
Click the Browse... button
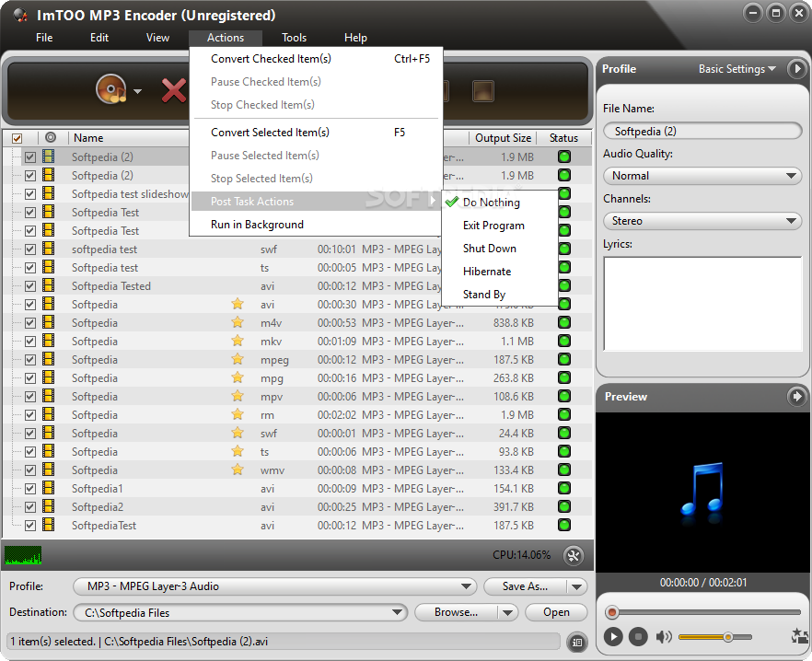pos(457,612)
